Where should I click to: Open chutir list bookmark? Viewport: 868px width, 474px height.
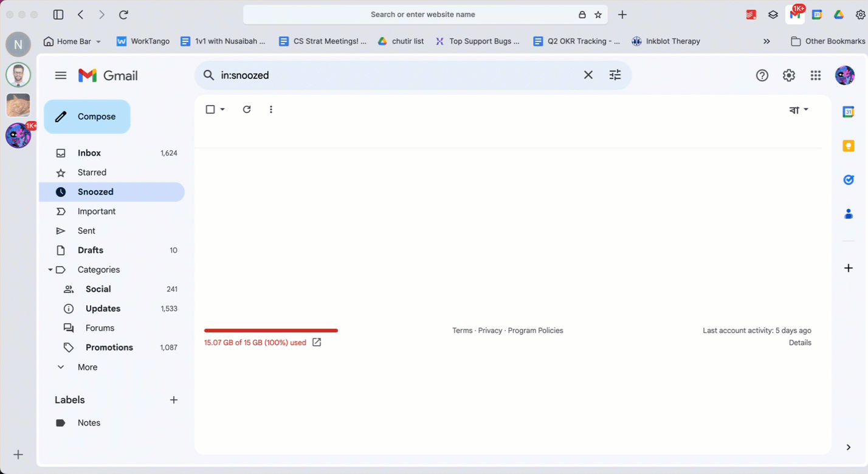pyautogui.click(x=401, y=41)
